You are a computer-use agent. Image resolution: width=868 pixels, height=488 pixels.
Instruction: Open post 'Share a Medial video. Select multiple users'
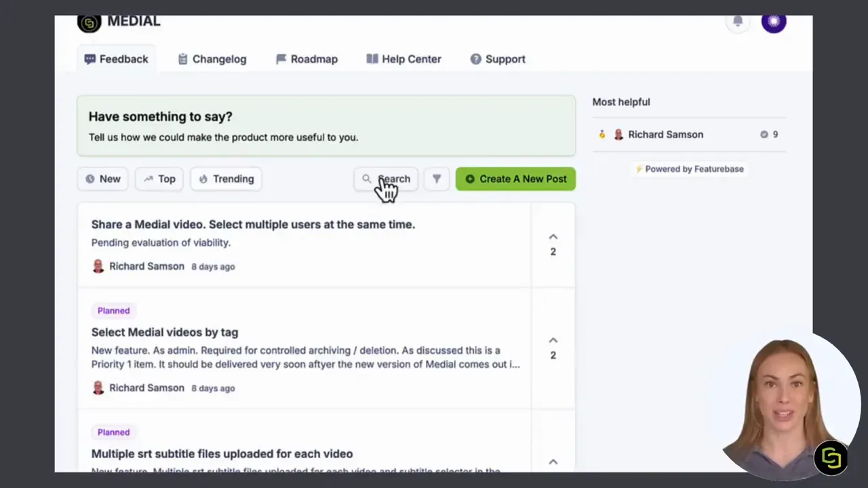253,224
